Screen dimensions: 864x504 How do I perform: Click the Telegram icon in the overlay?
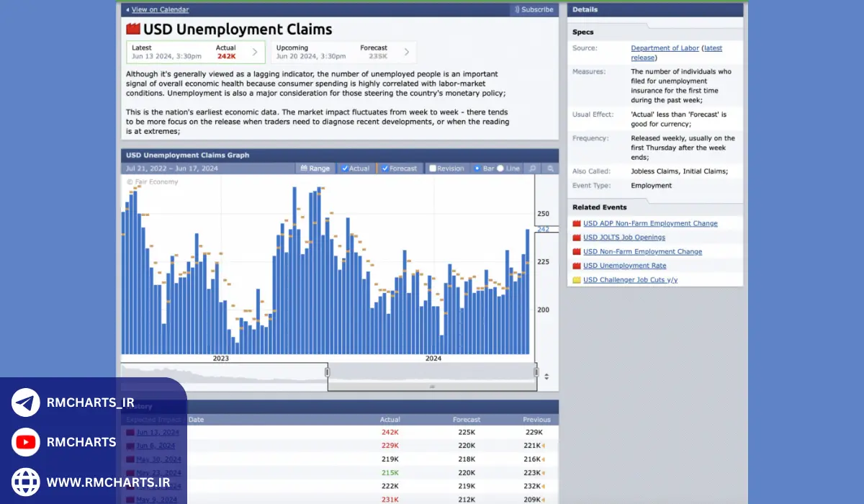pos(26,402)
